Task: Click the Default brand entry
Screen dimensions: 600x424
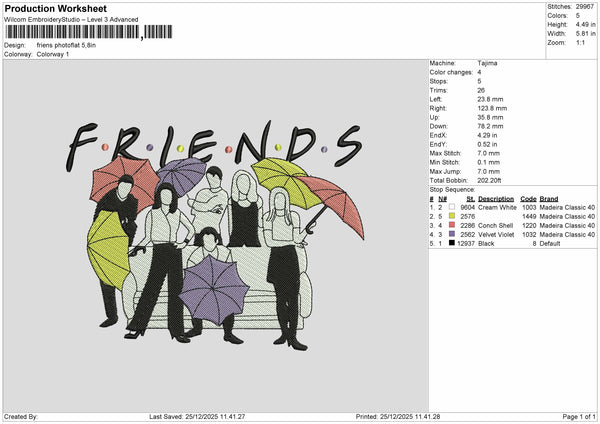Action: click(x=550, y=243)
